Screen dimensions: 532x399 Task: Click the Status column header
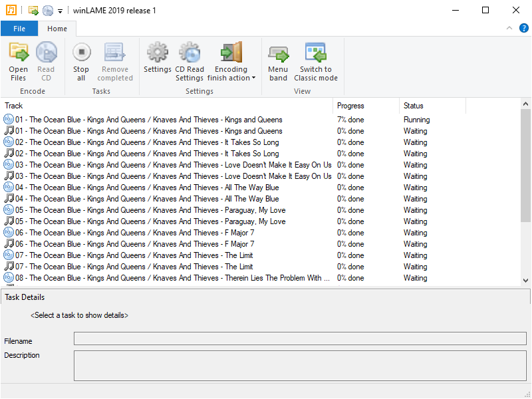click(x=432, y=106)
